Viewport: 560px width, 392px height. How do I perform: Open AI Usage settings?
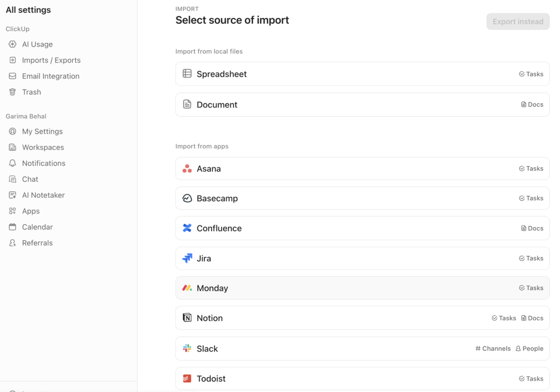coord(37,44)
